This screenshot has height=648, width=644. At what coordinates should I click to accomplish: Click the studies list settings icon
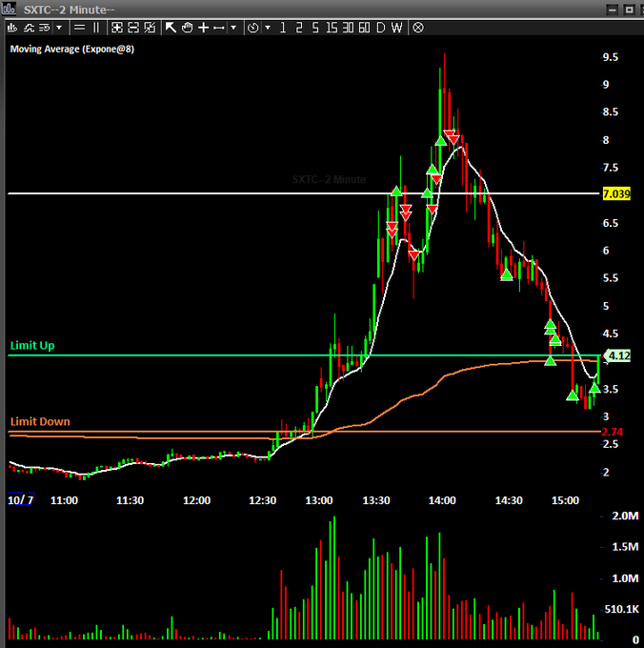coord(44,28)
